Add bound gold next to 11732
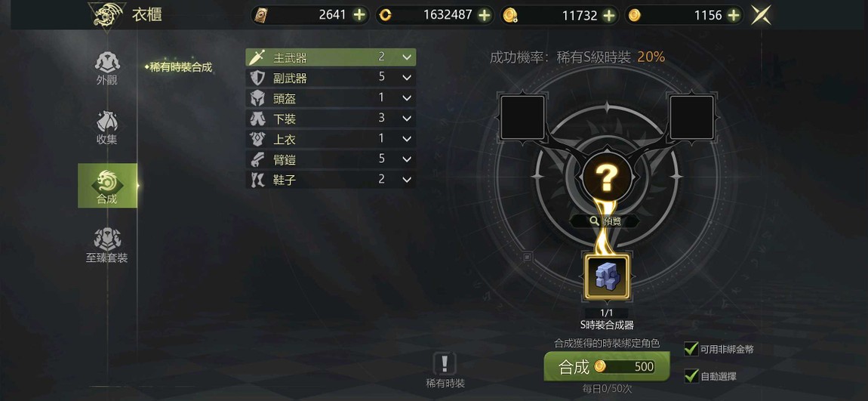 pyautogui.click(x=609, y=15)
